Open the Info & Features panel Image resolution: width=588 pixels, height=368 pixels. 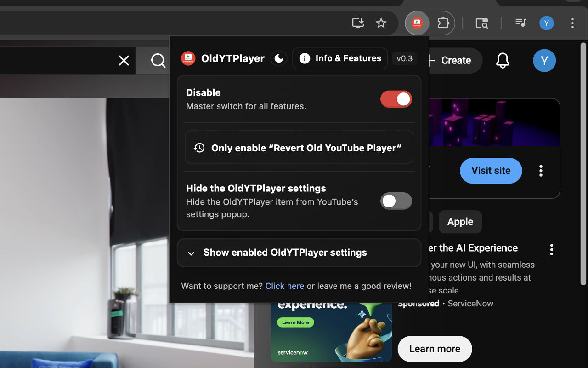coord(339,58)
